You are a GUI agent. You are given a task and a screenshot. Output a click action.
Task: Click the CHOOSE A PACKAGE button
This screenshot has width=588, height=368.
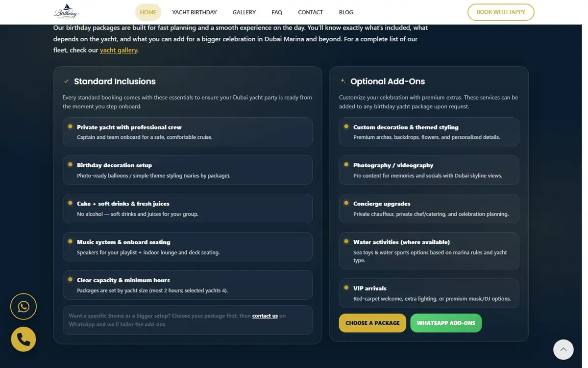click(372, 323)
